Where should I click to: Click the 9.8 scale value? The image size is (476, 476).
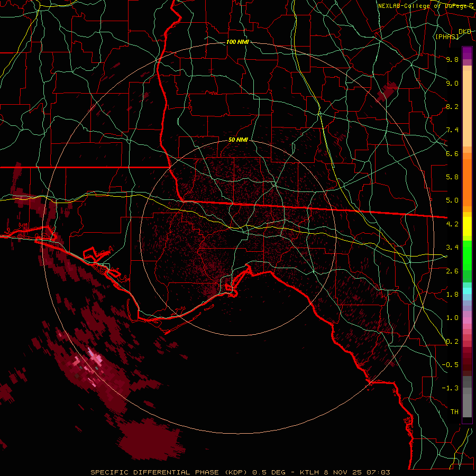pos(452,59)
